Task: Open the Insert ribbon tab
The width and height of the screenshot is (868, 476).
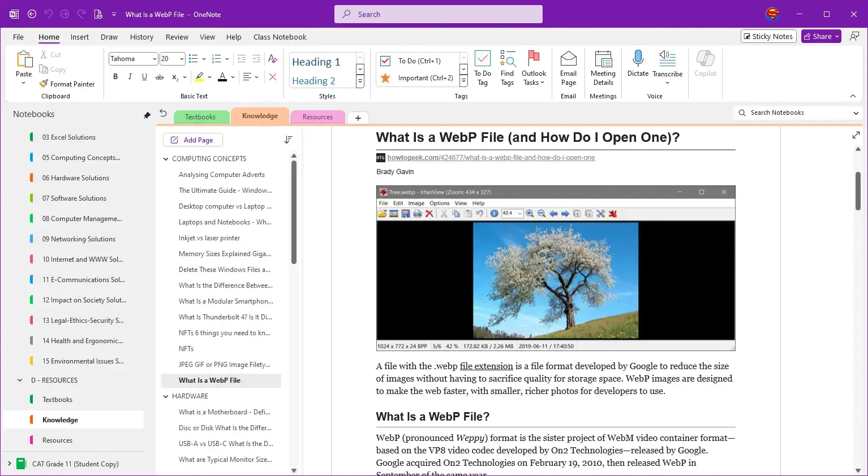Action: [79, 37]
